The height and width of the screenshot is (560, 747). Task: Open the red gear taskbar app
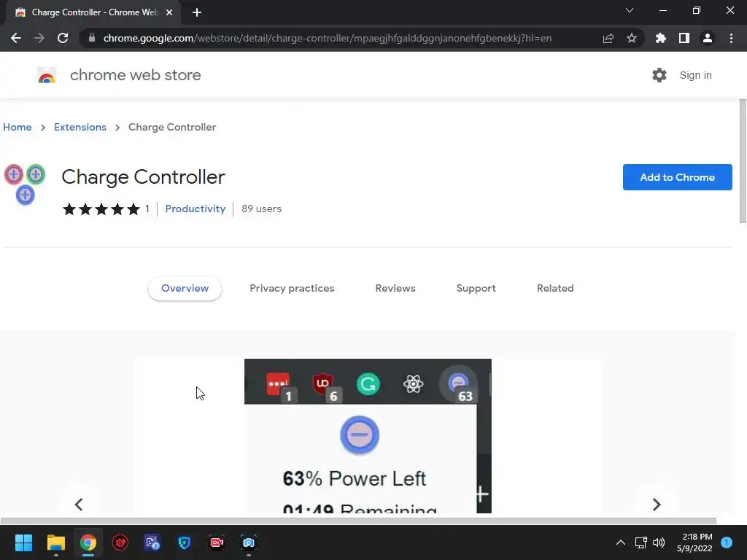120,542
